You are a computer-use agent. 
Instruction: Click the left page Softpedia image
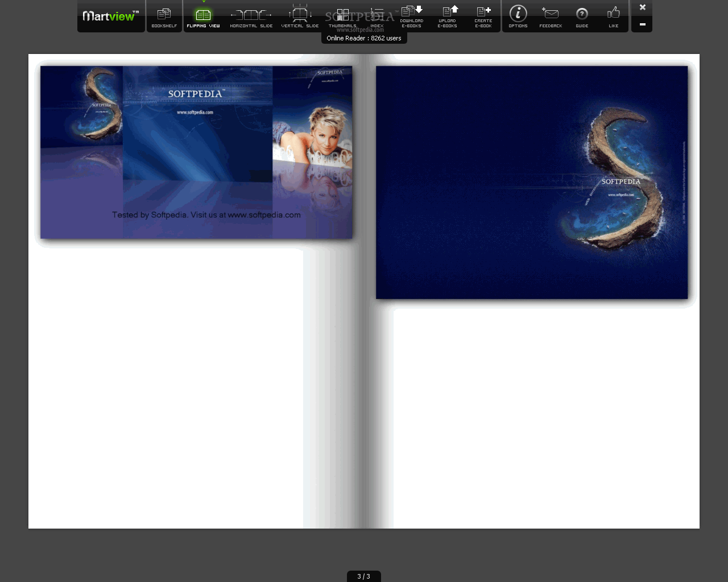196,152
